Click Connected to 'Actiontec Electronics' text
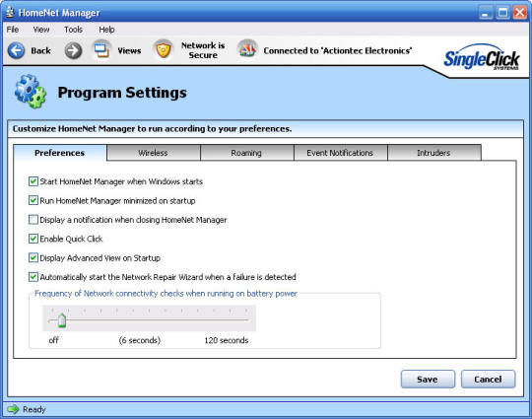The width and height of the screenshot is (532, 419). coord(338,51)
